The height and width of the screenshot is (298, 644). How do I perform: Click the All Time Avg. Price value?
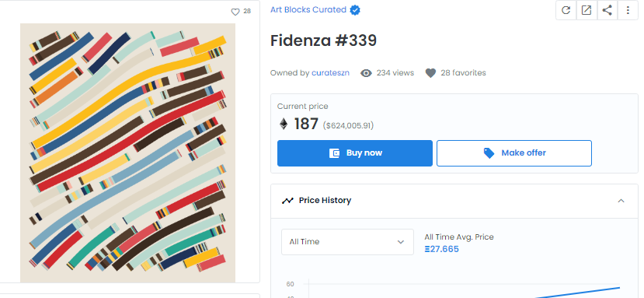(441, 250)
